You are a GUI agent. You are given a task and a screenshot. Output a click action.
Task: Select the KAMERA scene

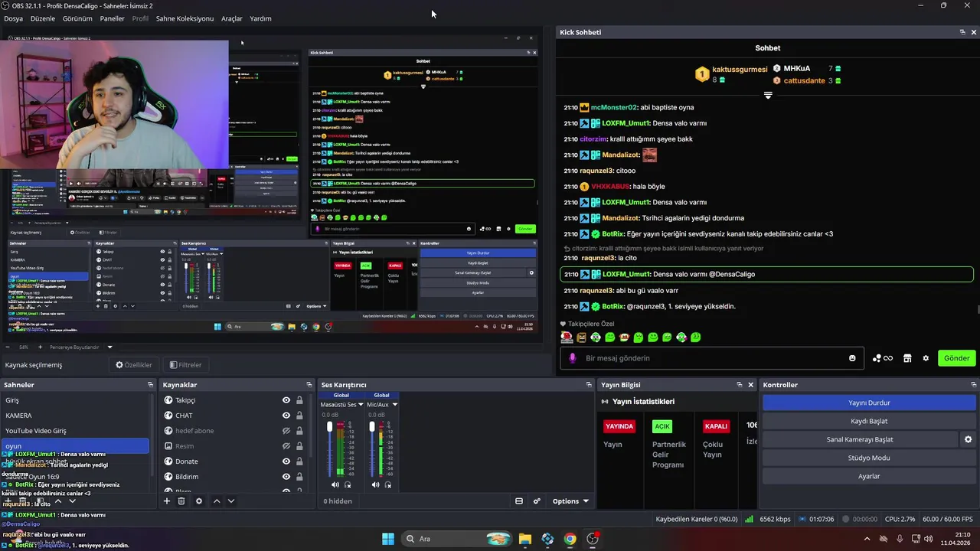pyautogui.click(x=75, y=416)
